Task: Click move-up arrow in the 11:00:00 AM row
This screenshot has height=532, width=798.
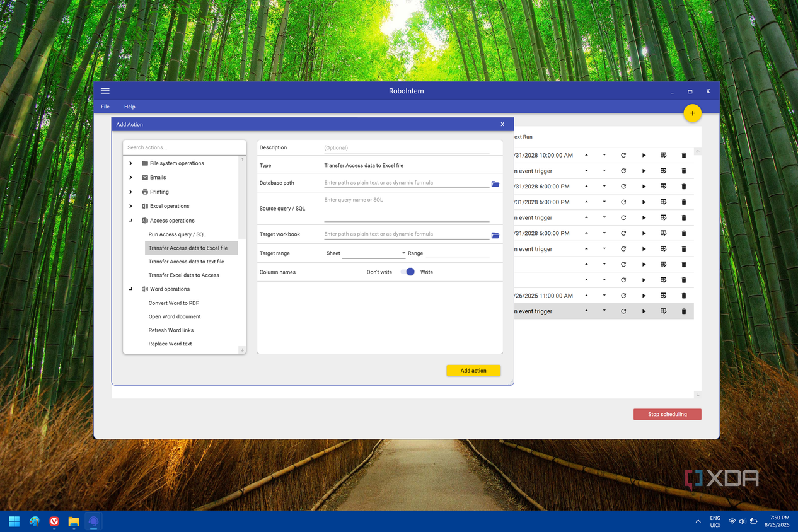Action: tap(587, 296)
